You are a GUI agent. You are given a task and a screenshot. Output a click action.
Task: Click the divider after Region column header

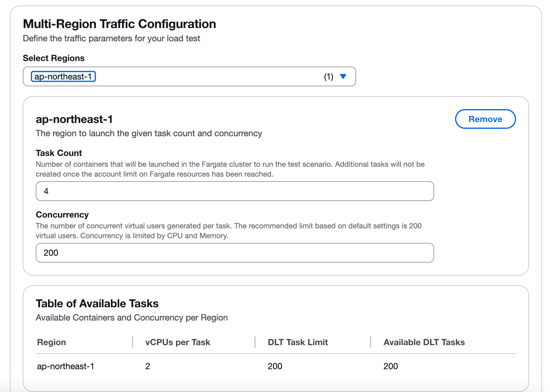click(x=133, y=342)
